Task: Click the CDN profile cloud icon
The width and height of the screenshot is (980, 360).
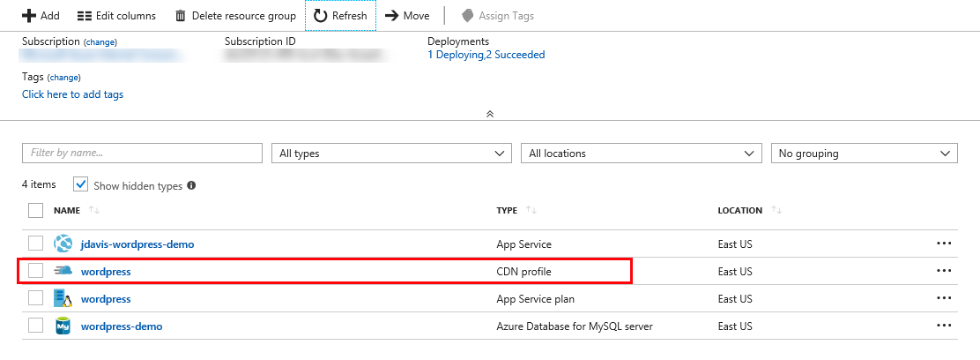Action: [x=63, y=271]
